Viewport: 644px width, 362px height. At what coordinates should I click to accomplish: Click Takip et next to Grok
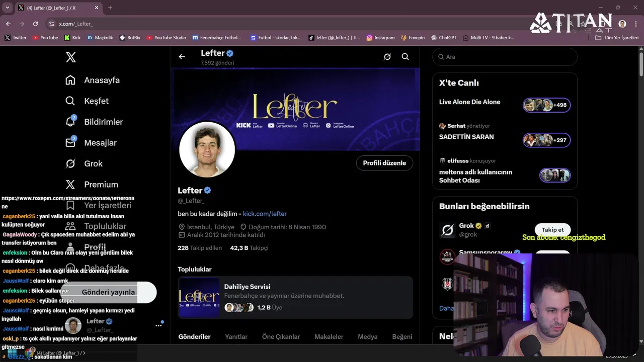(x=552, y=230)
